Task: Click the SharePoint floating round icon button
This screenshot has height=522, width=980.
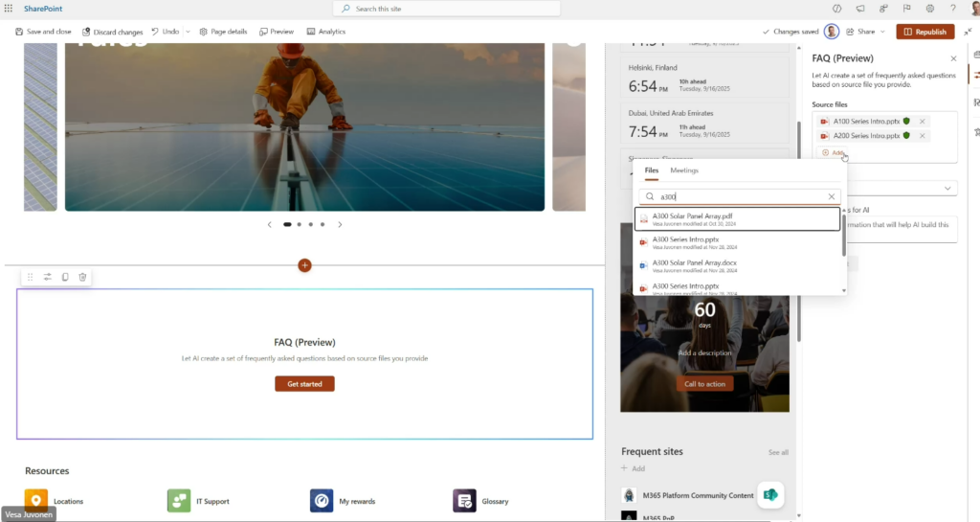Action: coord(770,494)
